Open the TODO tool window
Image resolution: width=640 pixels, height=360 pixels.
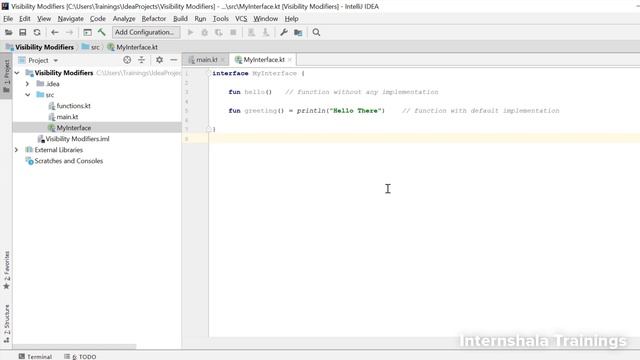point(80,356)
